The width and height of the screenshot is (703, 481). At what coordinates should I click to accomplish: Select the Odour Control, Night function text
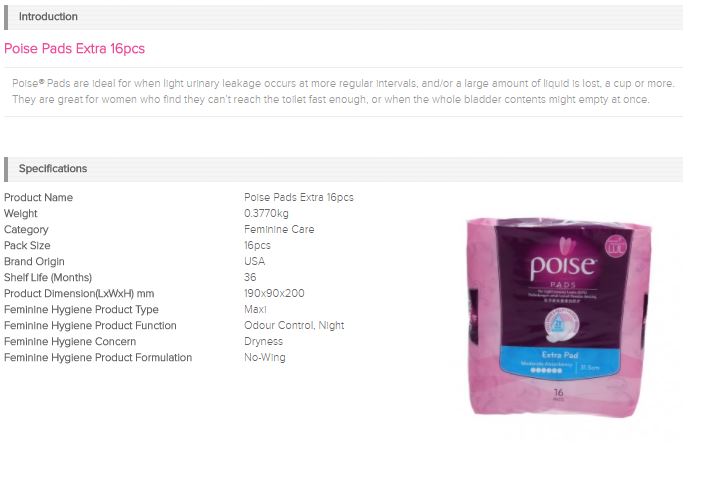[x=294, y=325]
